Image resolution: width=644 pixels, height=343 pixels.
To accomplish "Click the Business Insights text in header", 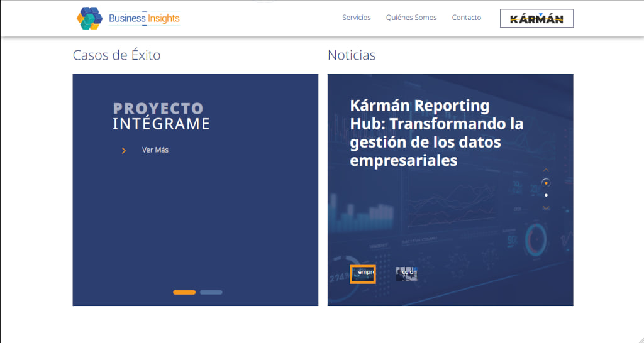I will [144, 18].
